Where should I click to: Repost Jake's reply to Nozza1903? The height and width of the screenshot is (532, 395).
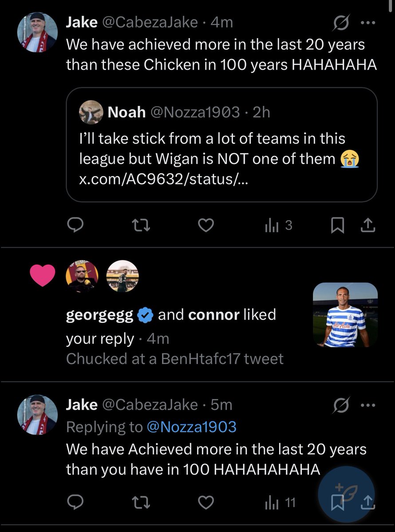pos(142,502)
